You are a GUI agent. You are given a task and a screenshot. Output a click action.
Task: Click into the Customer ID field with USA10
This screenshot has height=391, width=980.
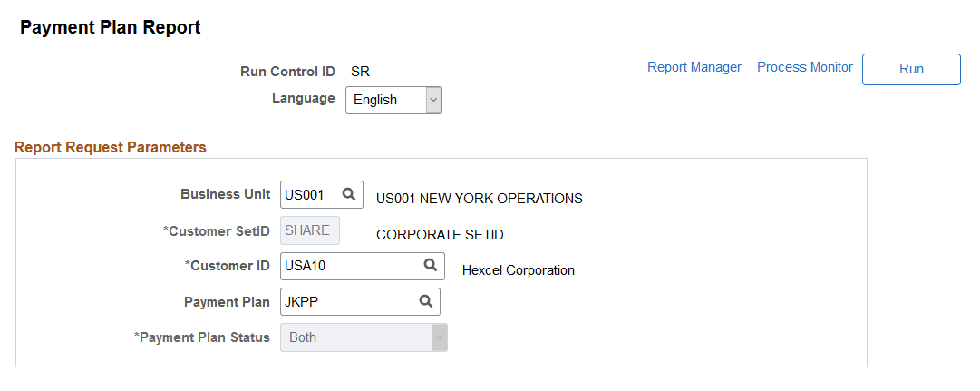point(349,266)
